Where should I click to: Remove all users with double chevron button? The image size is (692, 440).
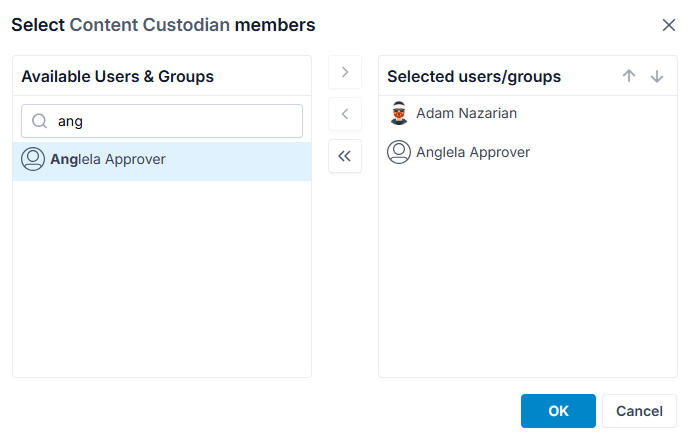345,156
